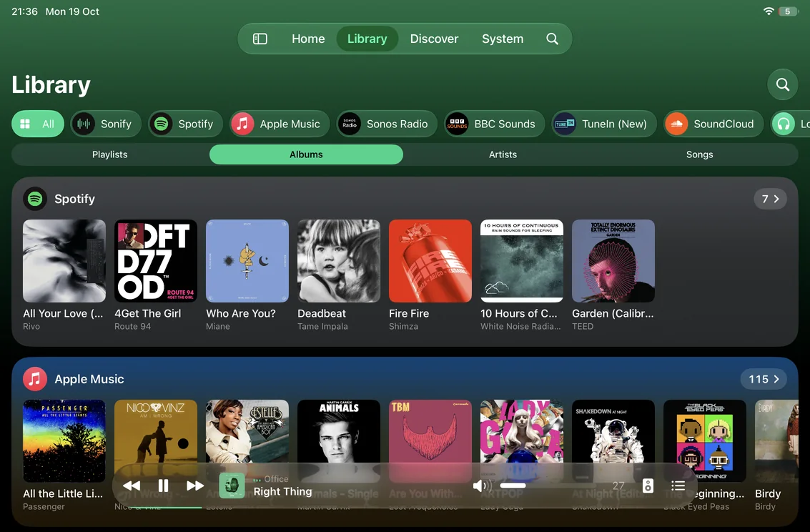This screenshot has width=810, height=532.
Task: Open the Estelle album cover
Action: pyautogui.click(x=247, y=433)
